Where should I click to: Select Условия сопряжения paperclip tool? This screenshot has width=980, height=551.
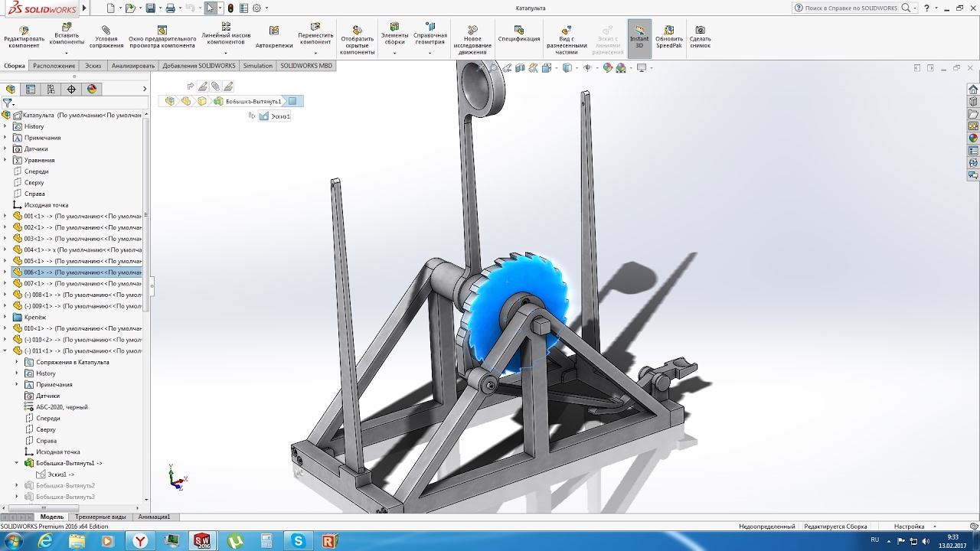pos(106,37)
